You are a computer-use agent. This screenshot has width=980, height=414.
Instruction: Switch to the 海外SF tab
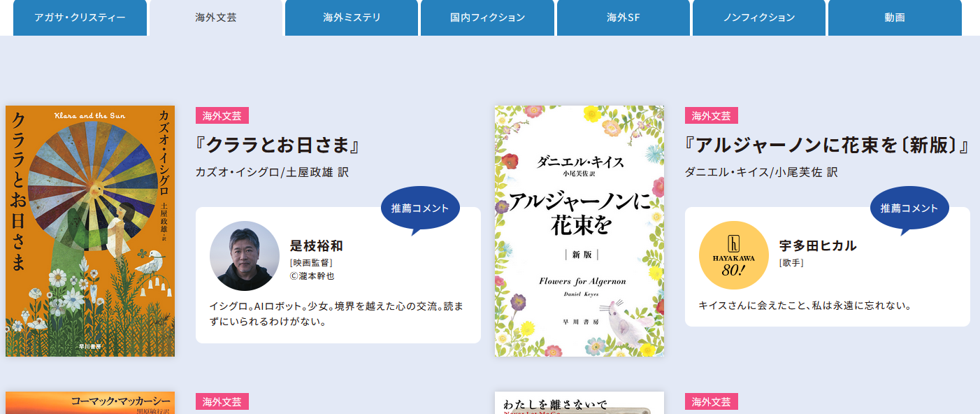[624, 17]
